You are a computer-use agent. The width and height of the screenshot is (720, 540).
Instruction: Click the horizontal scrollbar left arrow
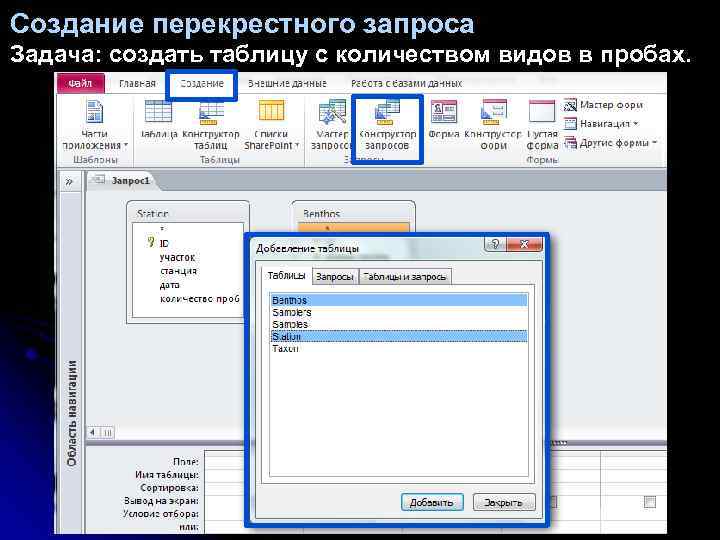click(x=93, y=432)
